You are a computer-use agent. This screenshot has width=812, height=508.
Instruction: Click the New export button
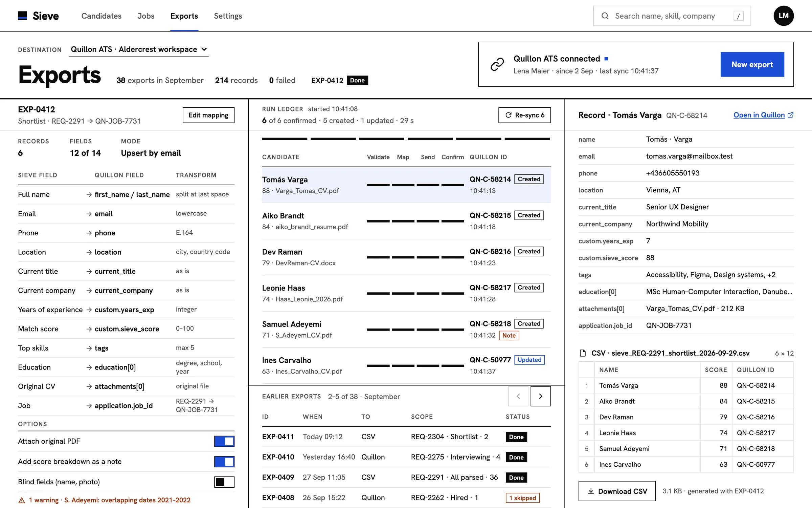[752, 64]
